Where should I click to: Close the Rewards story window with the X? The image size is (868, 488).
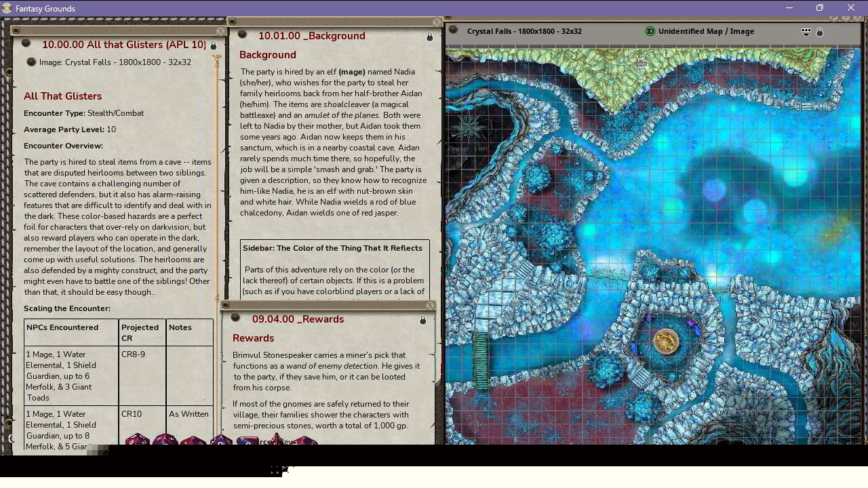click(430, 306)
